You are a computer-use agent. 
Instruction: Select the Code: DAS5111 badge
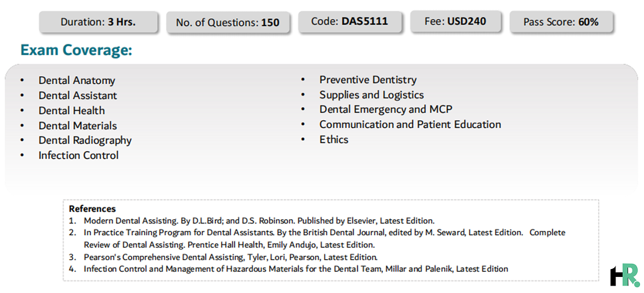[x=350, y=21]
